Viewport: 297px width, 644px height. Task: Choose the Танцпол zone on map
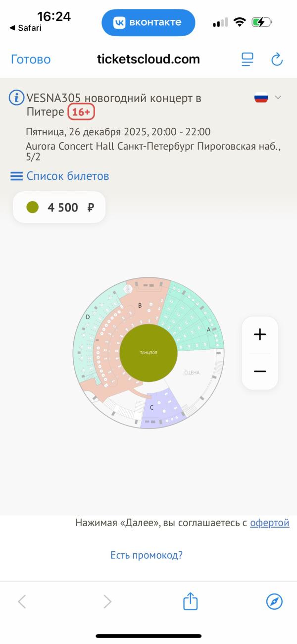point(148,353)
